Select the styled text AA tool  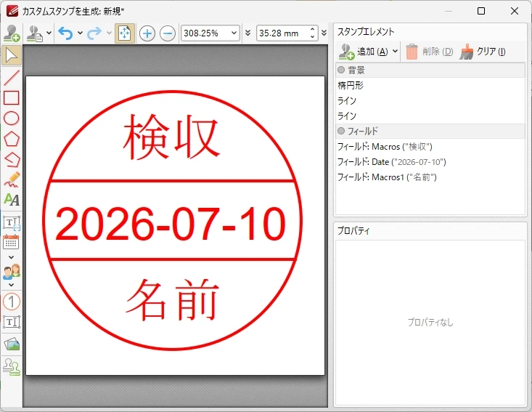(12, 200)
